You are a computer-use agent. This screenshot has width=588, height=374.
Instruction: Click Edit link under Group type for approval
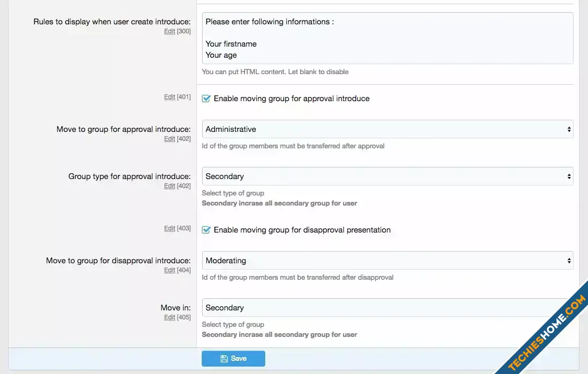[x=169, y=186]
